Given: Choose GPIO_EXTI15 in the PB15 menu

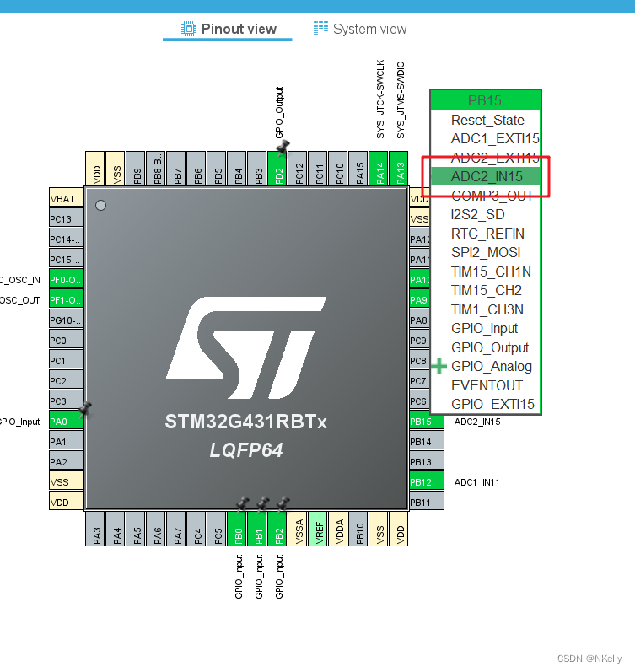Looking at the screenshot, I should pyautogui.click(x=492, y=404).
